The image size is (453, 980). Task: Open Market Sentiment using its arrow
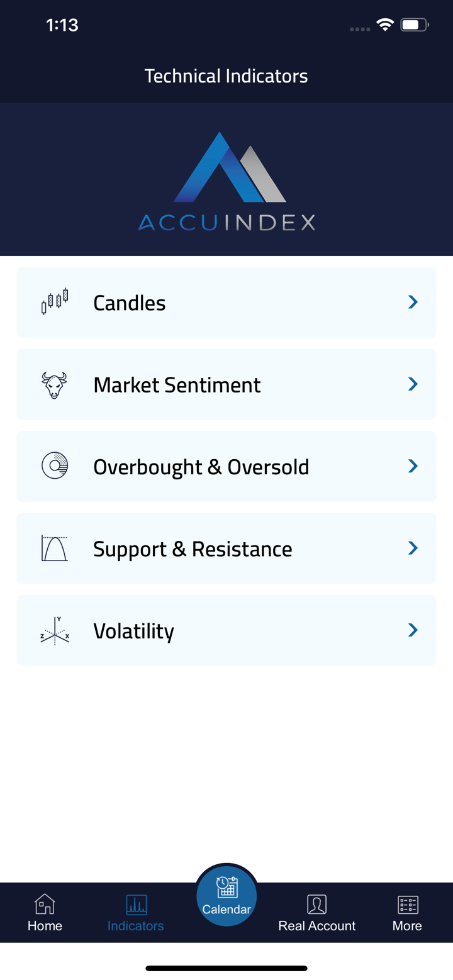[x=413, y=384]
